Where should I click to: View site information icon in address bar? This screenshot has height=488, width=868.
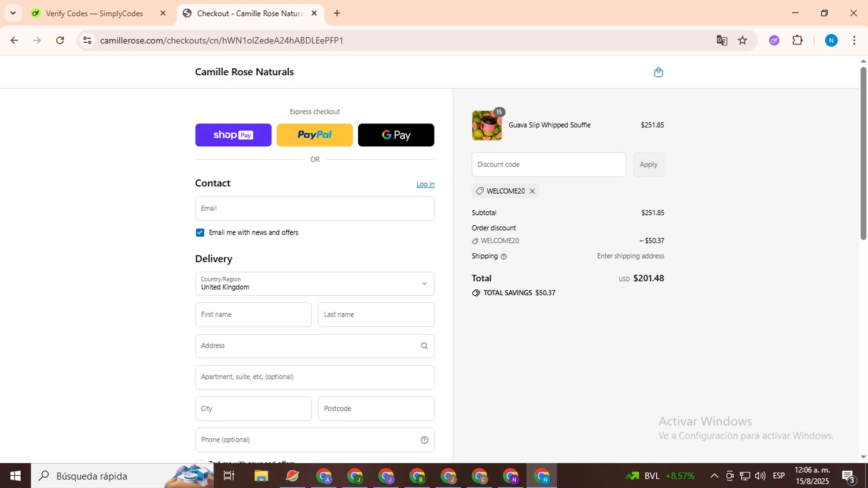(87, 41)
